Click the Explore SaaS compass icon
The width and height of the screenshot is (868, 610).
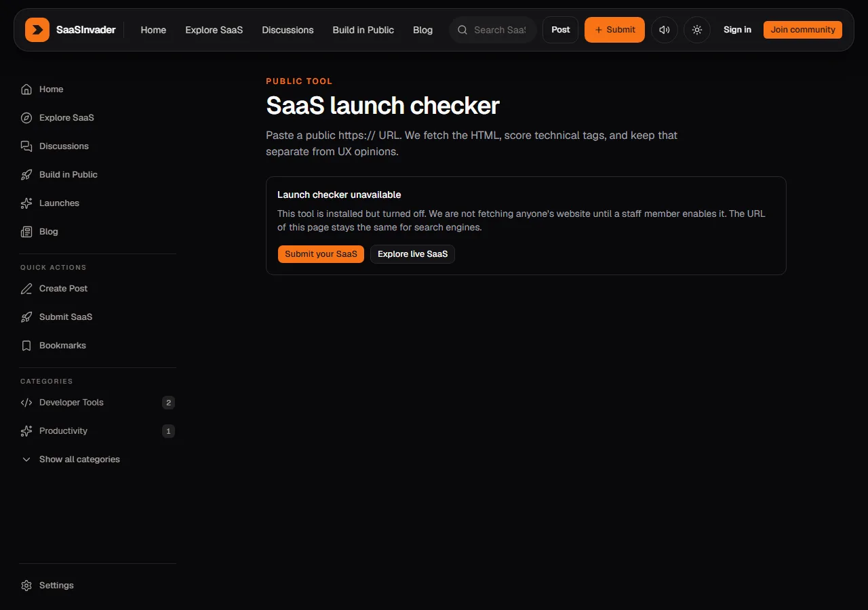click(x=26, y=118)
